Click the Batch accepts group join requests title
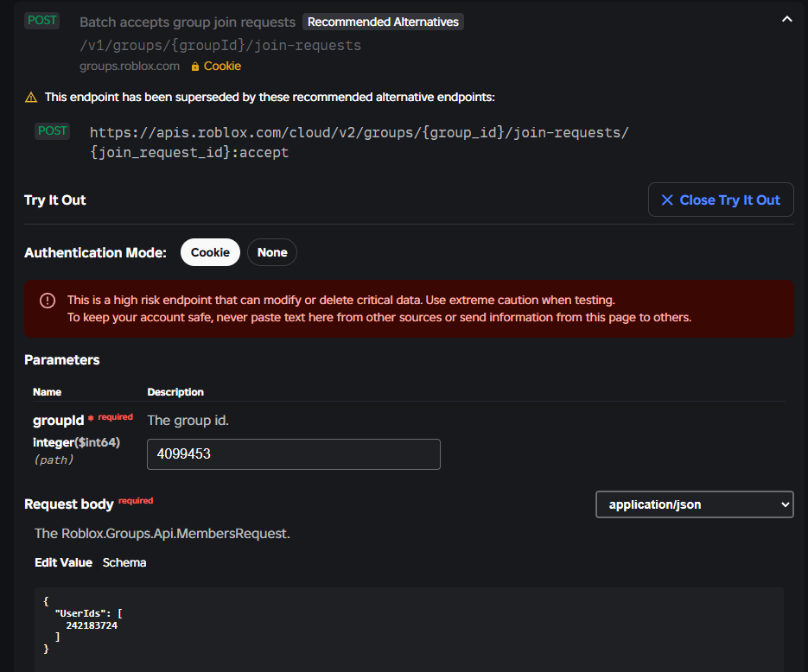 pyautogui.click(x=188, y=22)
